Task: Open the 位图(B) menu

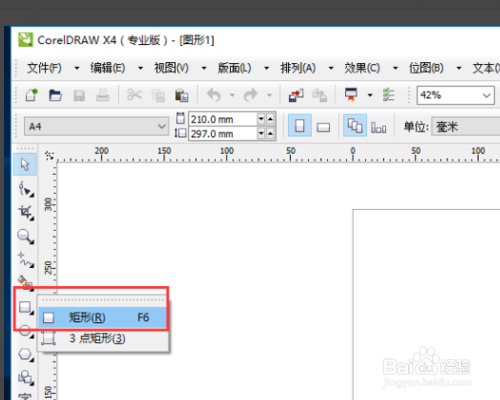Action: tap(426, 68)
